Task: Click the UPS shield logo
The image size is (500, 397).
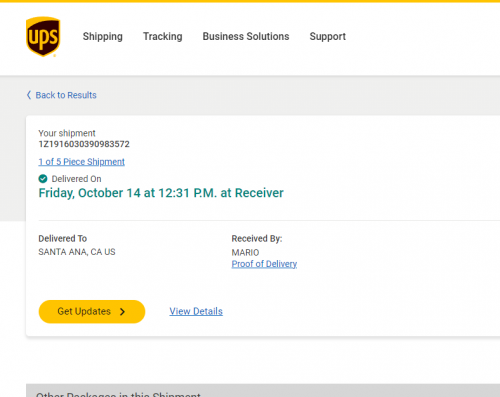Action: pyautogui.click(x=43, y=37)
